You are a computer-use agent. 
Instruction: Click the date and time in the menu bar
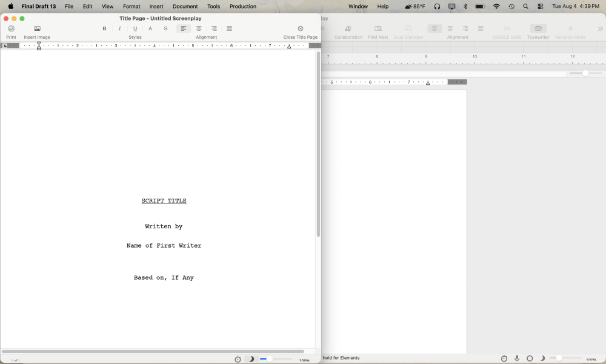(x=576, y=6)
